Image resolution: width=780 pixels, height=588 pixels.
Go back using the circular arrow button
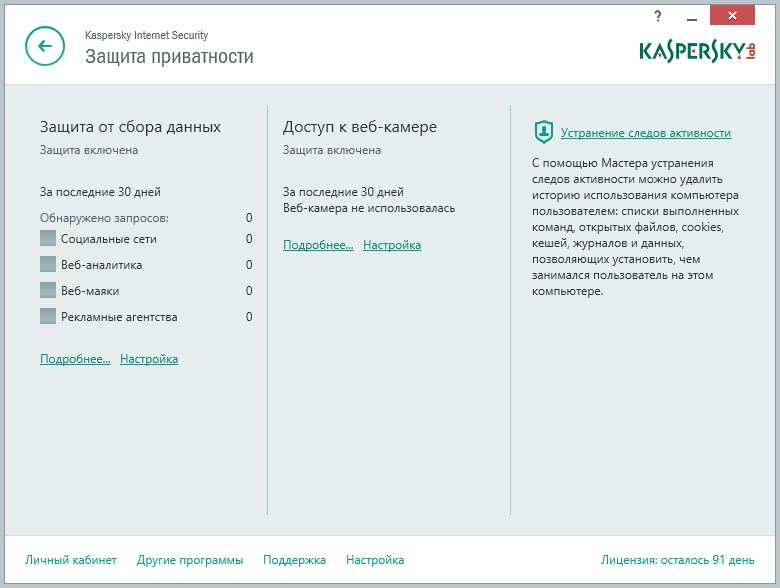(x=45, y=46)
